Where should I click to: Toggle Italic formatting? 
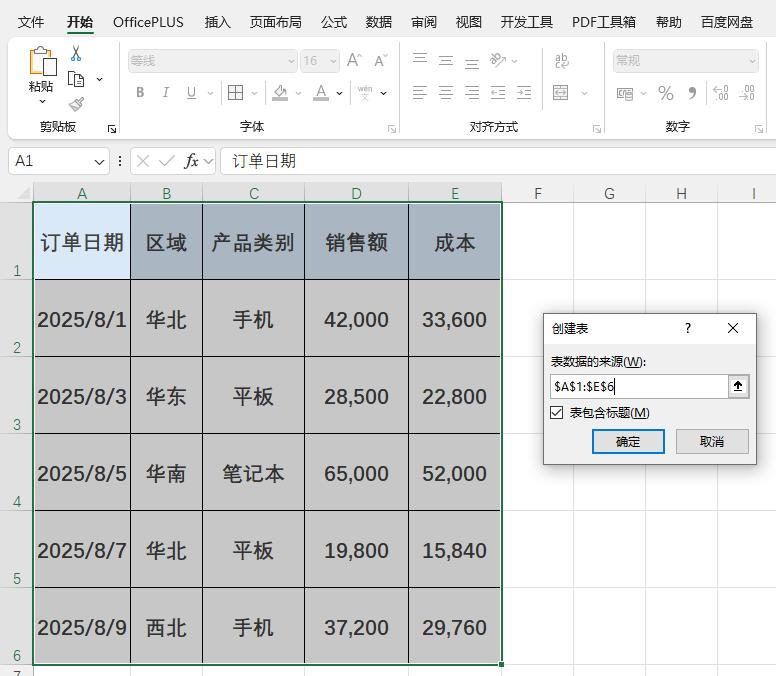point(166,93)
